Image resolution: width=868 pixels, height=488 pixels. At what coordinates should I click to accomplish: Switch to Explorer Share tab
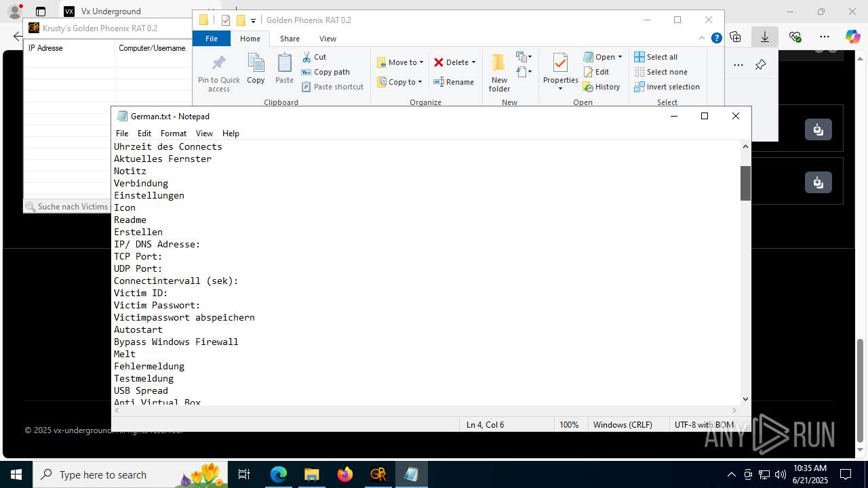(290, 39)
